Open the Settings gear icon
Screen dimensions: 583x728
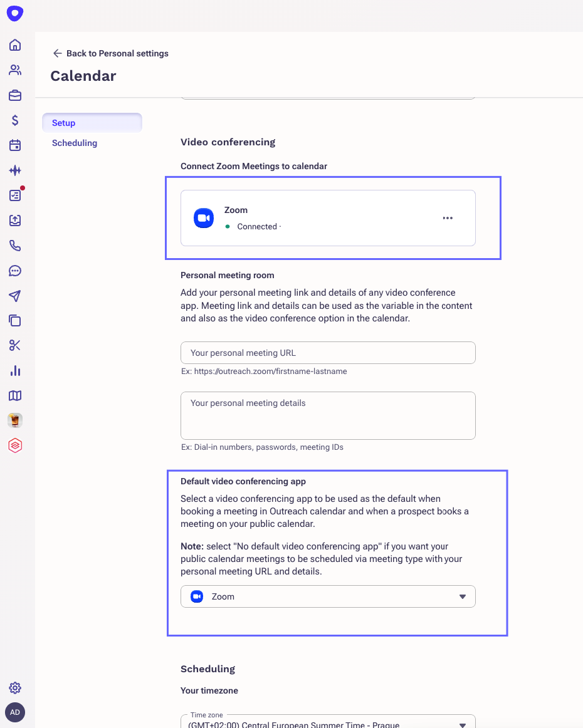(x=15, y=688)
